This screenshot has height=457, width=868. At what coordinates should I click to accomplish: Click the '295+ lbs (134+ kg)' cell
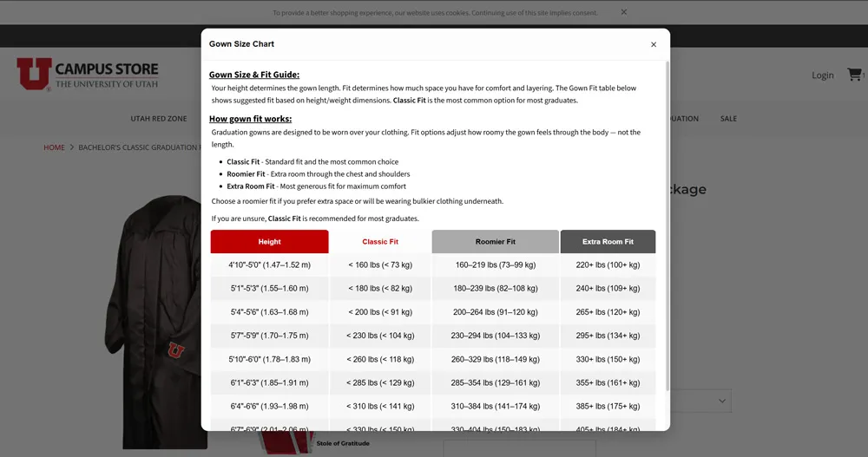[608, 336]
